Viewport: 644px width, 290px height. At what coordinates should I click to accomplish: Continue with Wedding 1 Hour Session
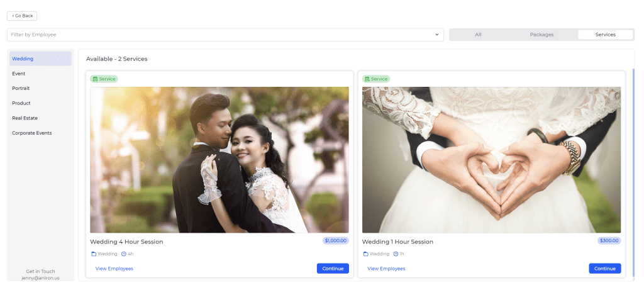605,269
